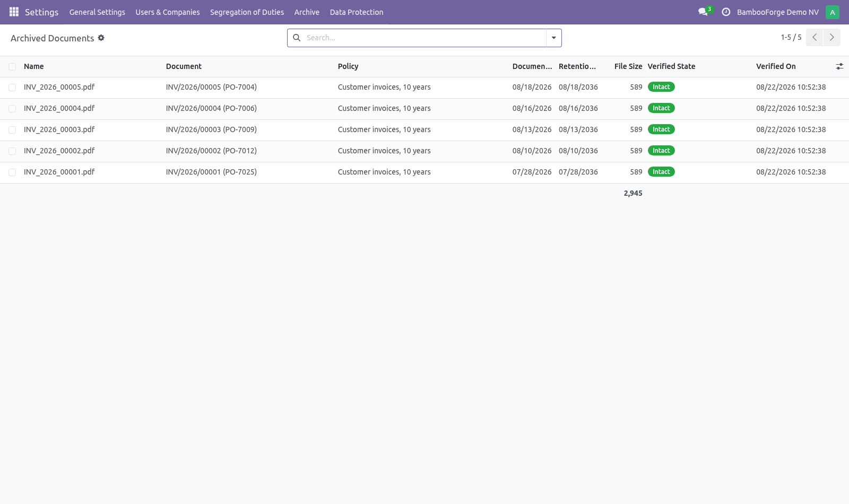This screenshot has height=504, width=849.
Task: Select the INV_2026_00004.pdf row checkbox
Action: coord(12,109)
